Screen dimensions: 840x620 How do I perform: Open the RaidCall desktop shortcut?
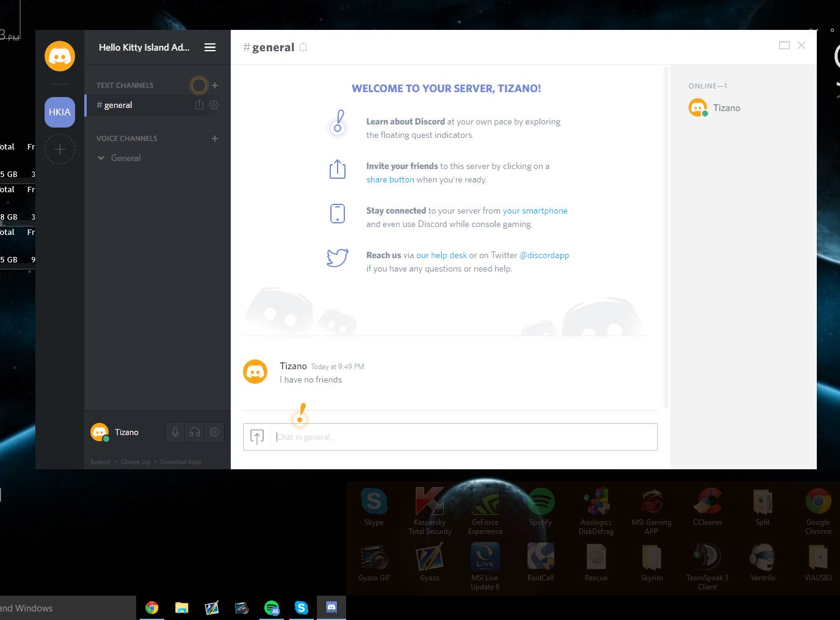coord(541,562)
